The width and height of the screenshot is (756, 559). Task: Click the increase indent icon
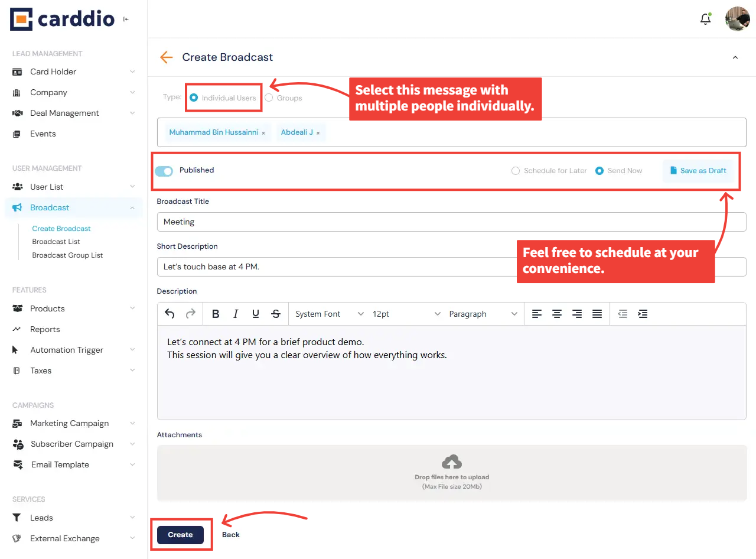click(x=643, y=314)
